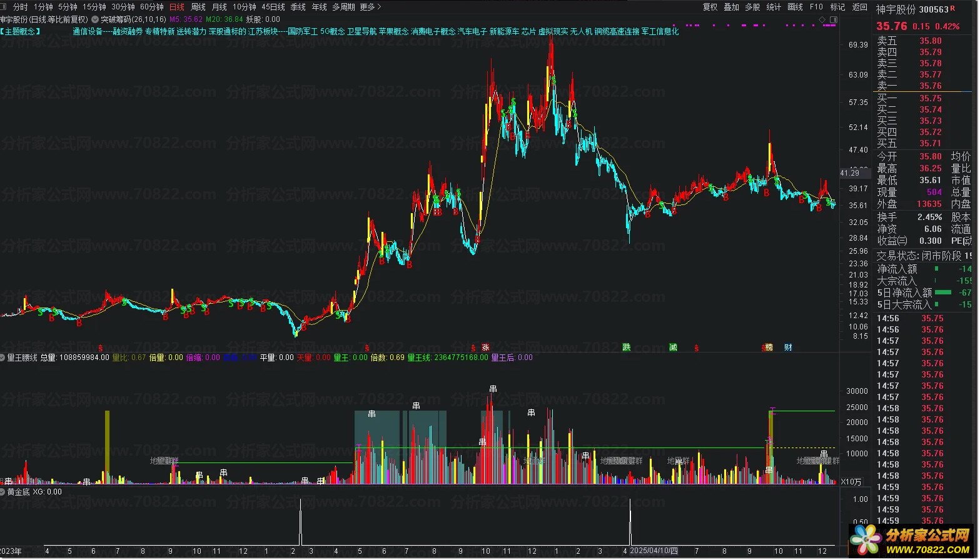Open the 画线 drawing tools

(x=796, y=7)
